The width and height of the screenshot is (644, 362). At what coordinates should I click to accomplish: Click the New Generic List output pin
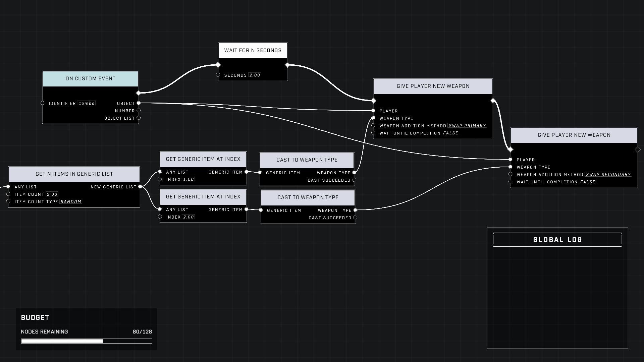point(140,187)
